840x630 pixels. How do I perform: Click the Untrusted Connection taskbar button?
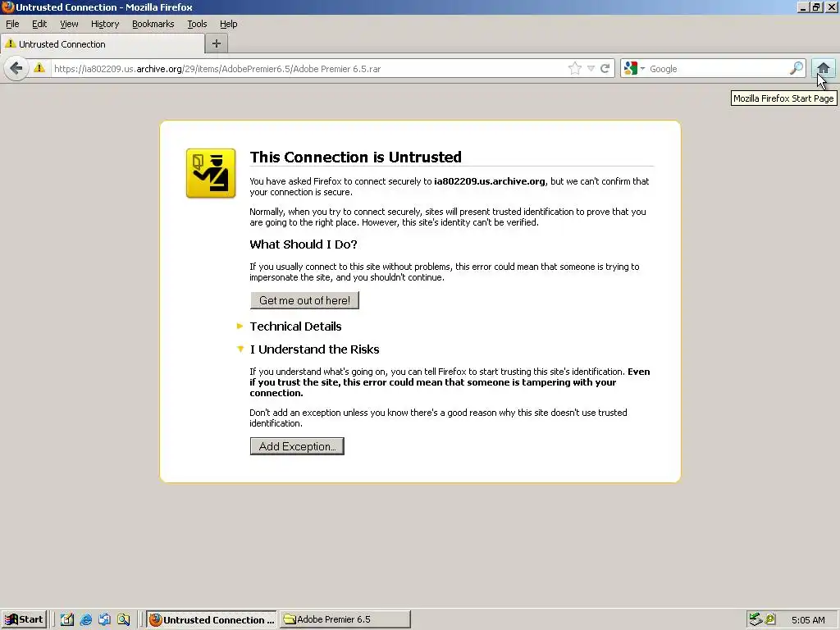tap(212, 619)
